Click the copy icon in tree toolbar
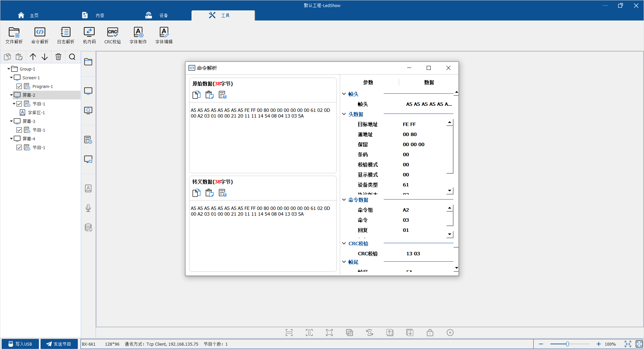644x350 pixels. click(7, 57)
